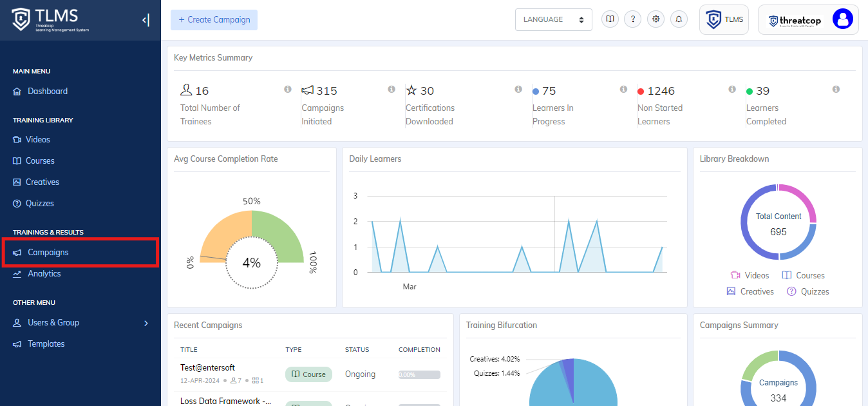Click the 75 Learners In Progress count

point(549,91)
